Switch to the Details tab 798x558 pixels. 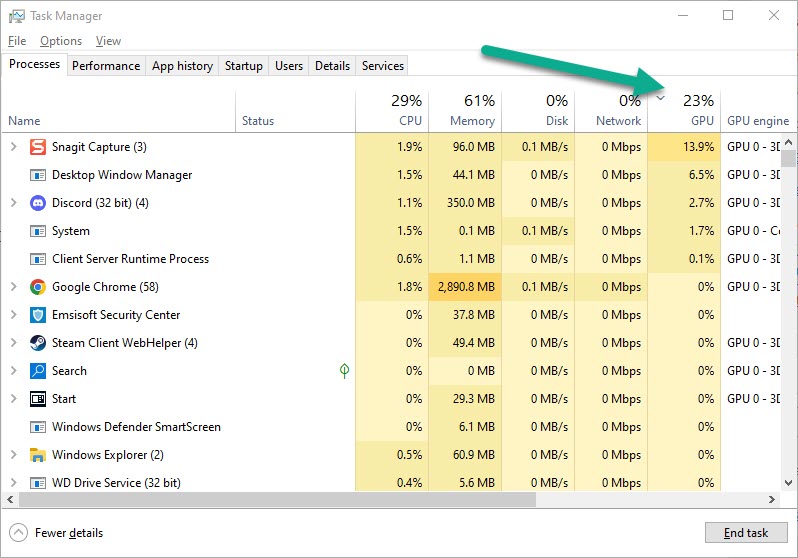332,66
